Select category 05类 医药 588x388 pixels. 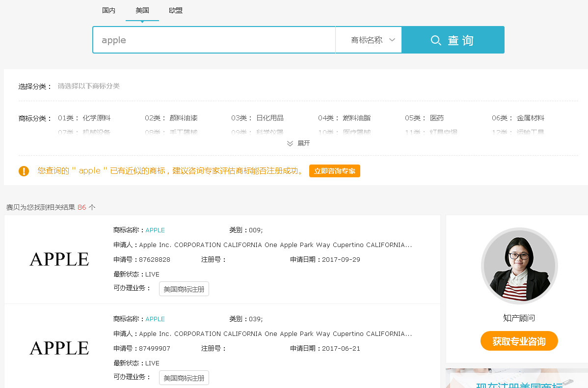click(425, 118)
